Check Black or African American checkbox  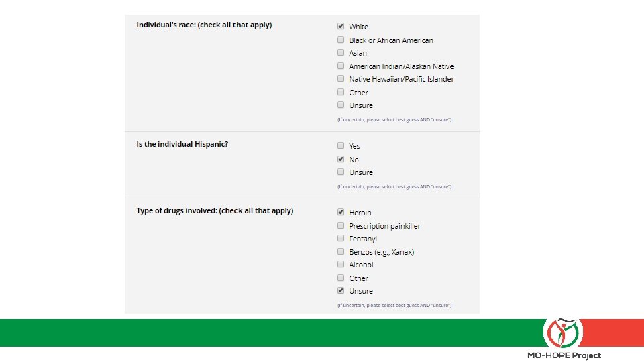coord(341,40)
